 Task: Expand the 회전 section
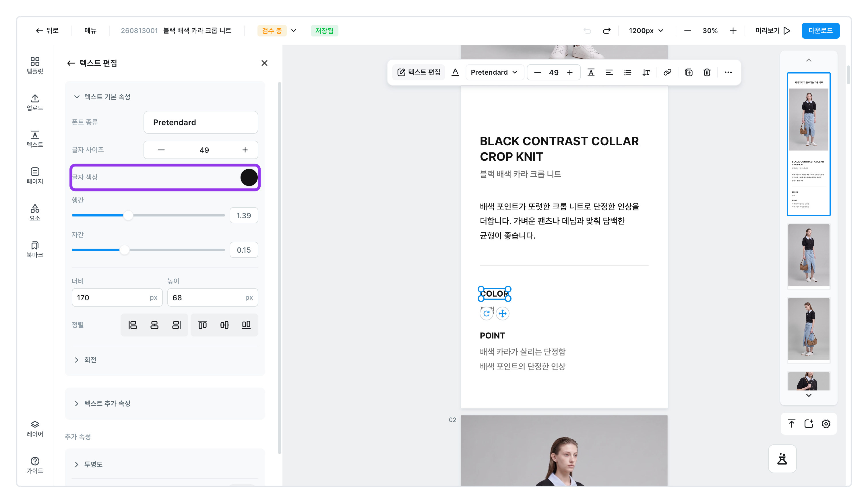(86, 360)
